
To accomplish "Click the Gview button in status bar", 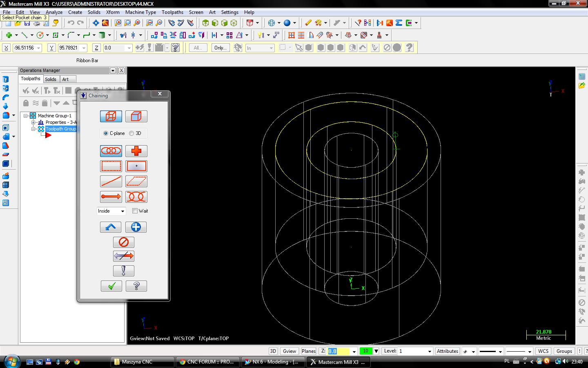I will tap(290, 351).
